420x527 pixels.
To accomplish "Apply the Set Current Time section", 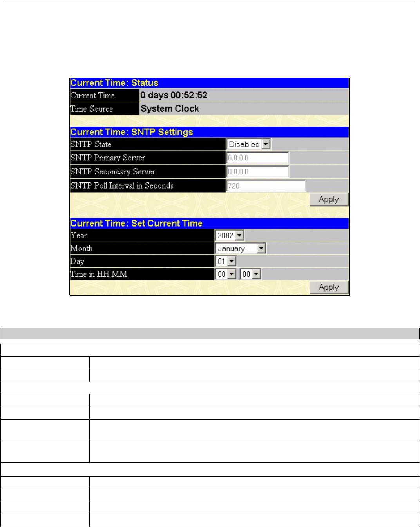I will (x=329, y=287).
